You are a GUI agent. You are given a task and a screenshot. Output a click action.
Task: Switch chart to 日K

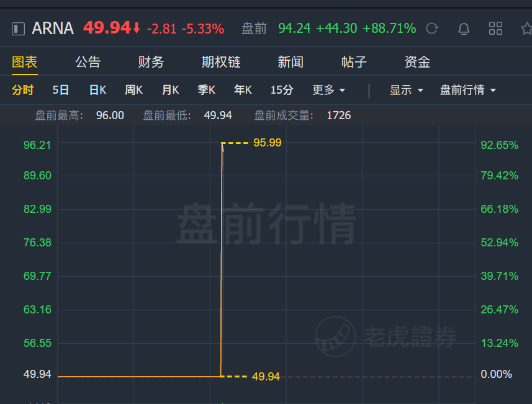(97, 90)
